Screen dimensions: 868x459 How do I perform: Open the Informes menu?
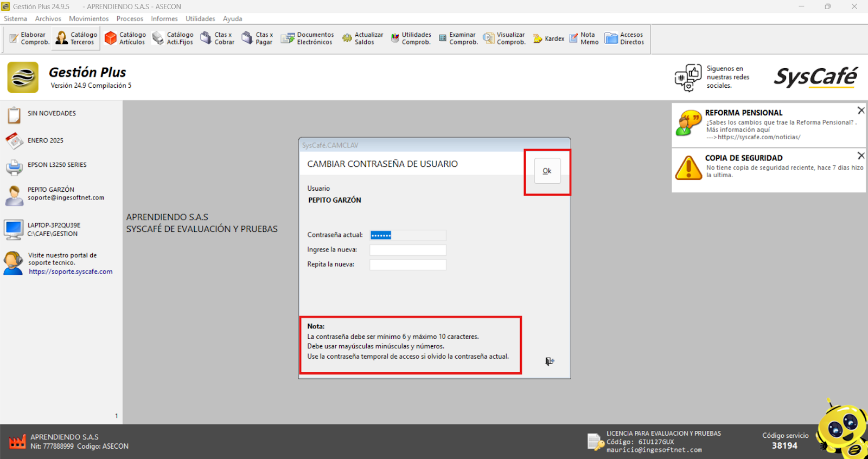(x=164, y=19)
